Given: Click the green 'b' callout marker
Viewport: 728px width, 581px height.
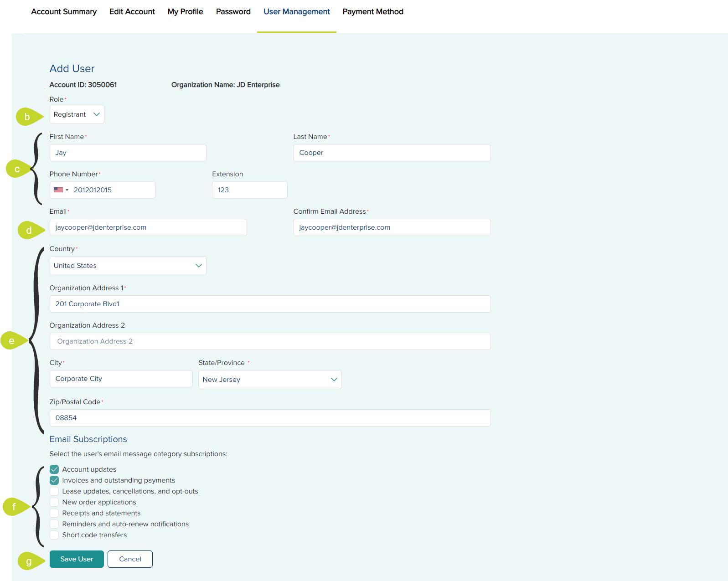Looking at the screenshot, I should click(x=27, y=117).
